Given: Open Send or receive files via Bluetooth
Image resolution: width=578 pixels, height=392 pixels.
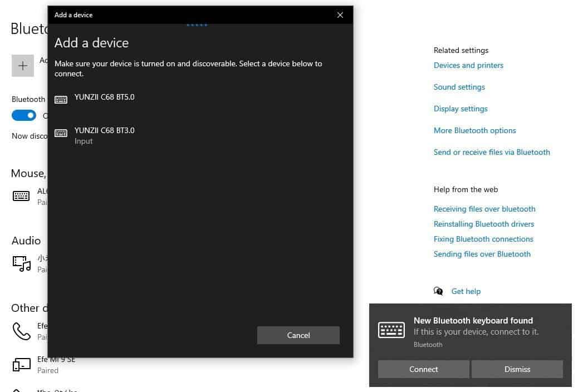Looking at the screenshot, I should [x=492, y=153].
